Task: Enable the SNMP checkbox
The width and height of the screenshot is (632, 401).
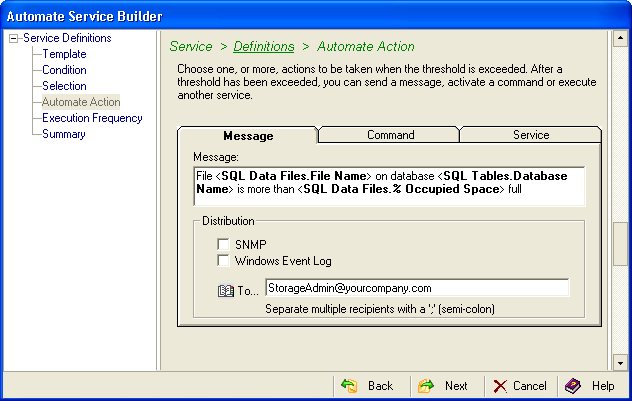Action: pyautogui.click(x=223, y=244)
